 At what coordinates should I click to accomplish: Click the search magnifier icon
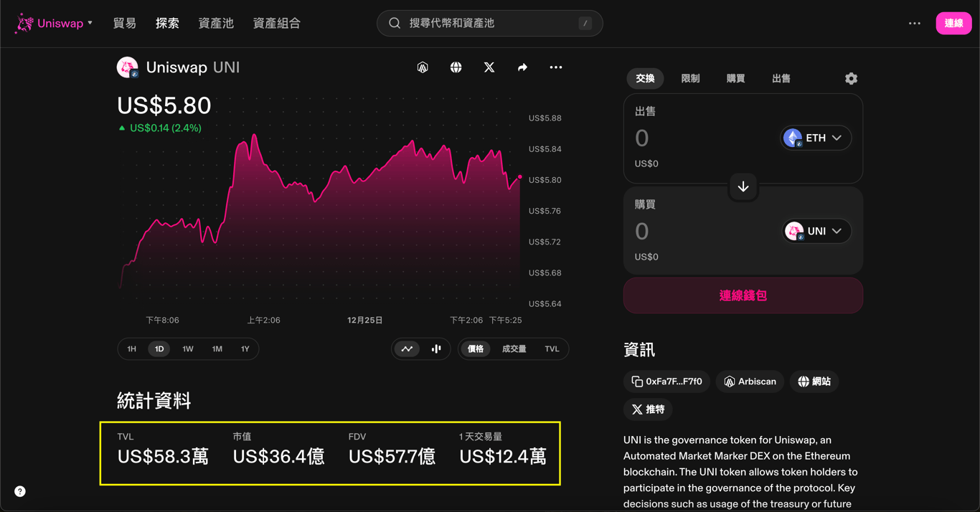[x=395, y=23]
